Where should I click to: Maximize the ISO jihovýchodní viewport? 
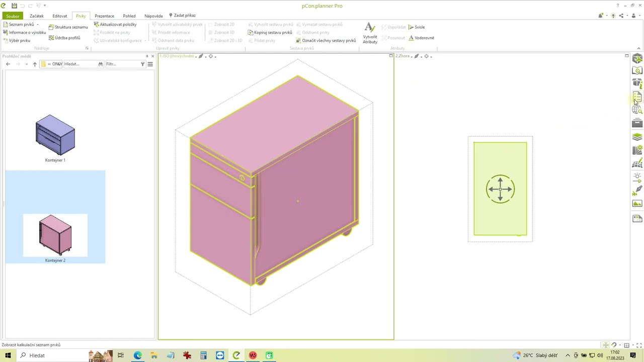click(x=391, y=56)
